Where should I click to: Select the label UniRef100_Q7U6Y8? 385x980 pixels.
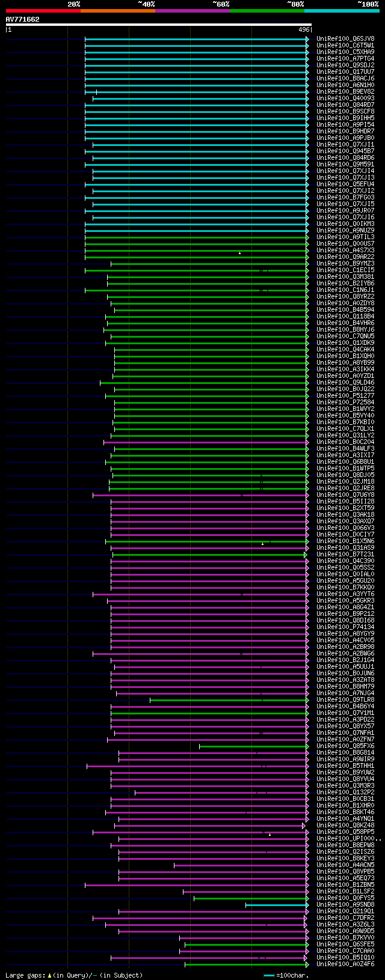345,495
